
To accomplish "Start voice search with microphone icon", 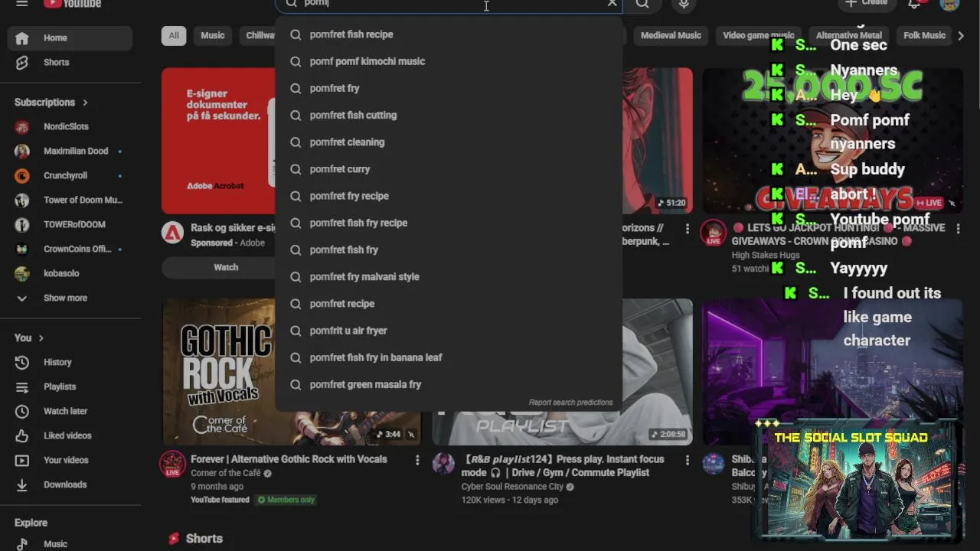I will click(684, 3).
